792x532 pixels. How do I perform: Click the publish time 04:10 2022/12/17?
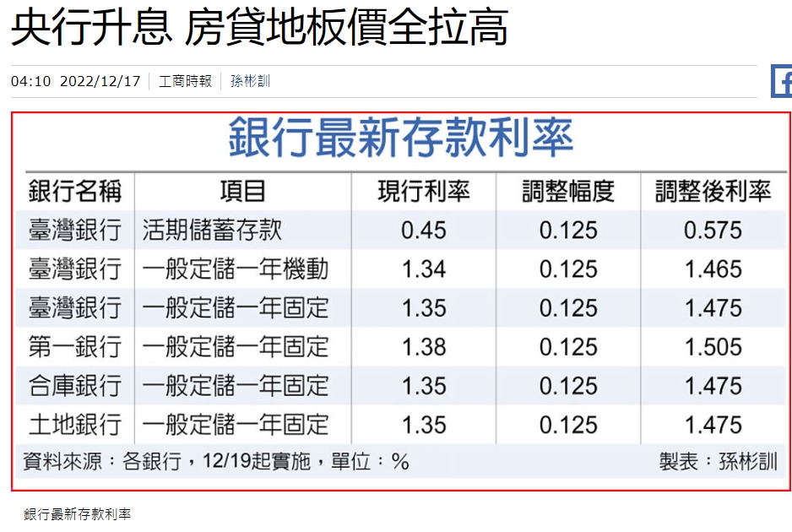pos(76,81)
